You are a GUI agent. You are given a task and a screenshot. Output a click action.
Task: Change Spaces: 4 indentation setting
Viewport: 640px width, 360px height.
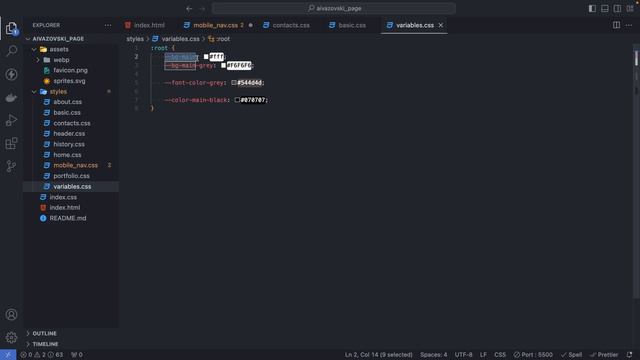pos(433,355)
